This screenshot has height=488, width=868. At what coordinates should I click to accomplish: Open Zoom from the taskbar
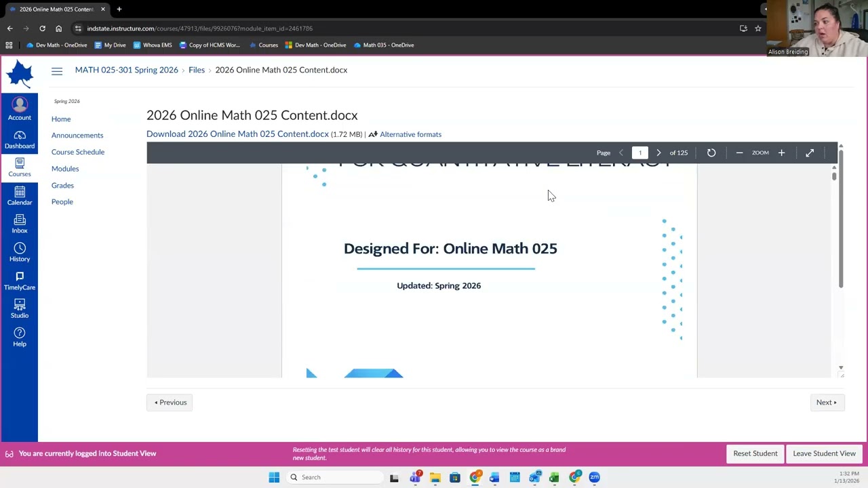coord(594,477)
